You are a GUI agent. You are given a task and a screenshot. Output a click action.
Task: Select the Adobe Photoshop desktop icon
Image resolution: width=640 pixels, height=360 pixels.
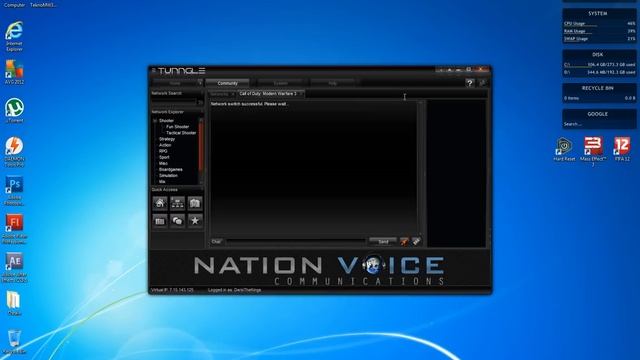[14, 191]
